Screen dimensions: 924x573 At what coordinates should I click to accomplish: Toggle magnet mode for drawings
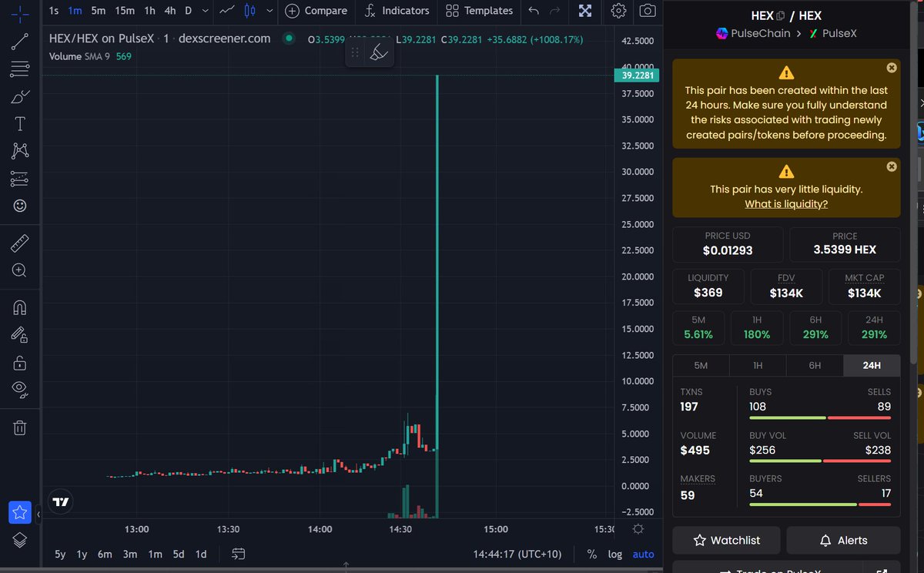[20, 308]
